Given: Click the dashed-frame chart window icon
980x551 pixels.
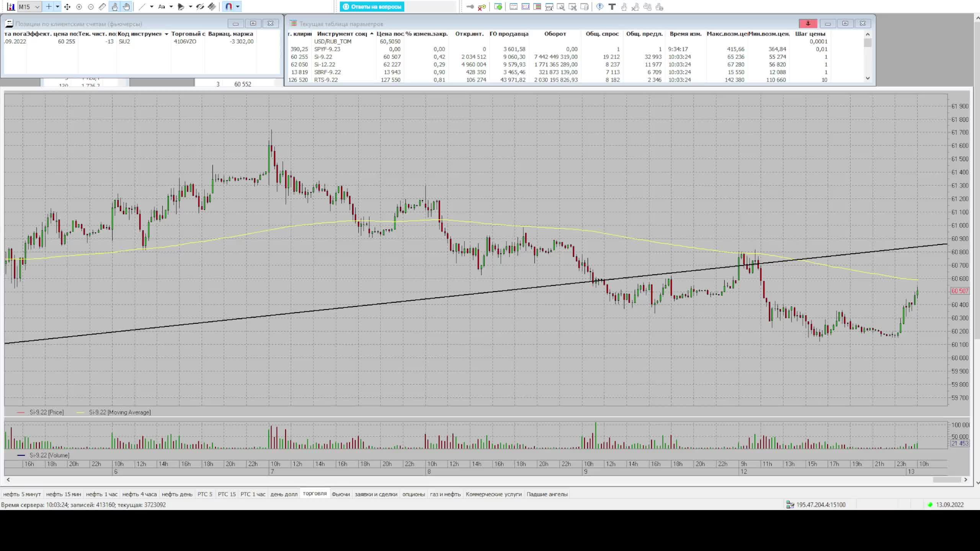Looking at the screenshot, I should (549, 7).
